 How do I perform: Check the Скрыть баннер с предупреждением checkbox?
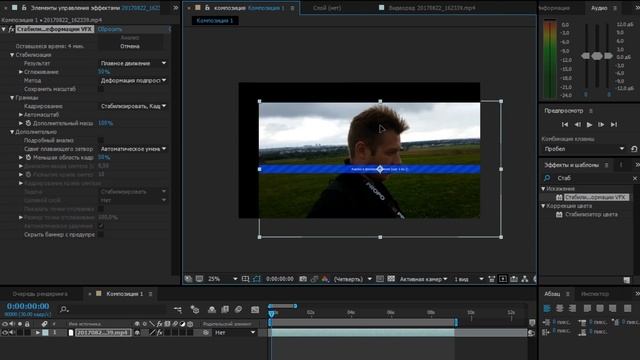tap(100, 234)
